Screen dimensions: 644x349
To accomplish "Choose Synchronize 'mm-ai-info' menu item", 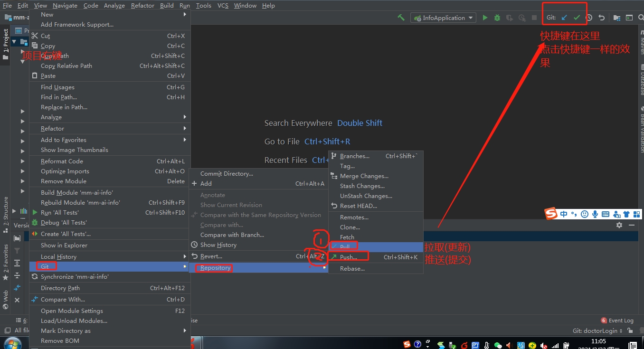I will pyautogui.click(x=110, y=277).
